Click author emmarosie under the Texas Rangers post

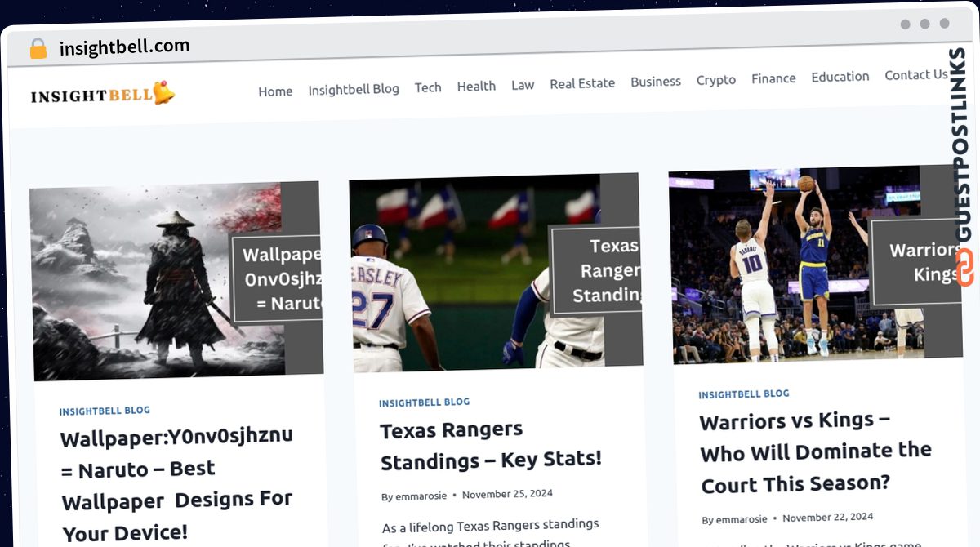point(418,496)
